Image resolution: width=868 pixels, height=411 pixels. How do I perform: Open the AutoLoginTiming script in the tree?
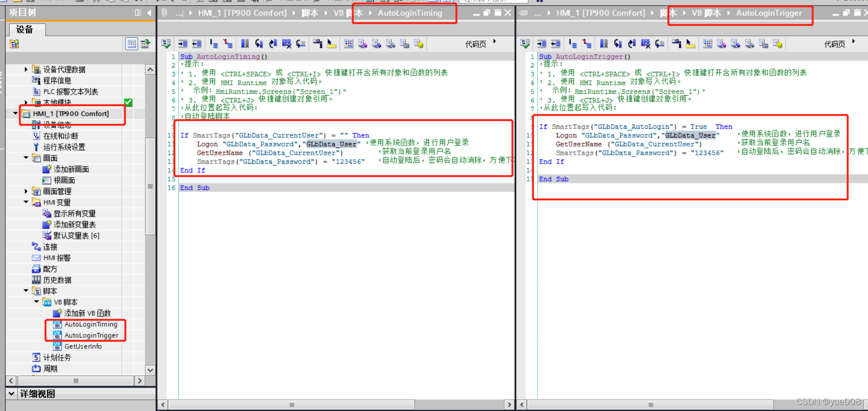pyautogui.click(x=91, y=324)
